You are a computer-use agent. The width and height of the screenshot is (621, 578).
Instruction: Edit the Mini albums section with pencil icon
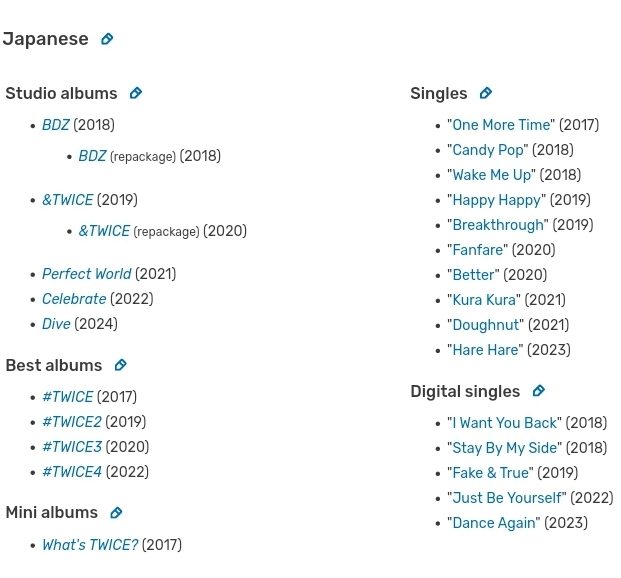(116, 513)
